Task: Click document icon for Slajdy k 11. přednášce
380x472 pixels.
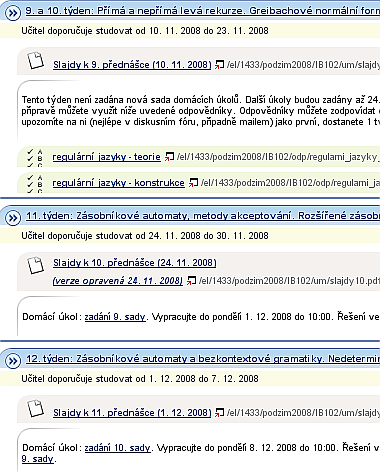Action: coord(36,409)
